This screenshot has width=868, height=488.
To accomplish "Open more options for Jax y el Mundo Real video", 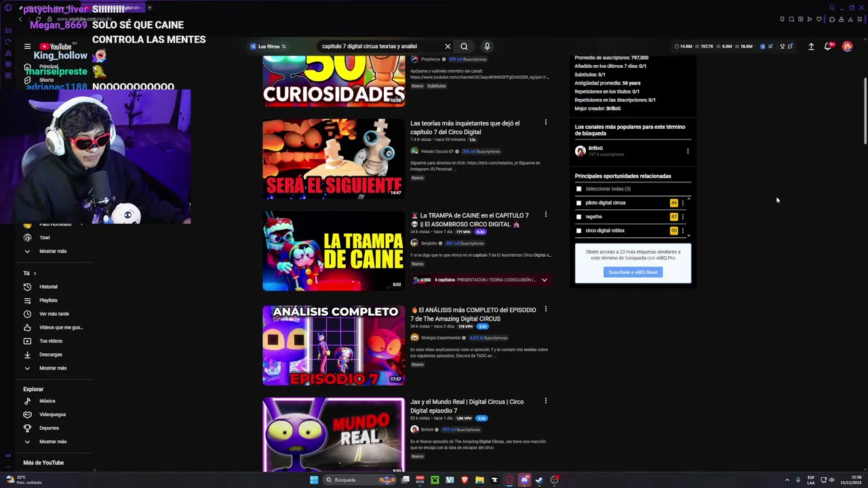I will tap(545, 401).
